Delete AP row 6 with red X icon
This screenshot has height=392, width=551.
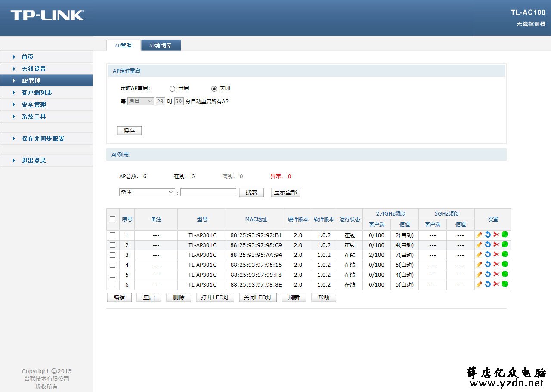496,284
